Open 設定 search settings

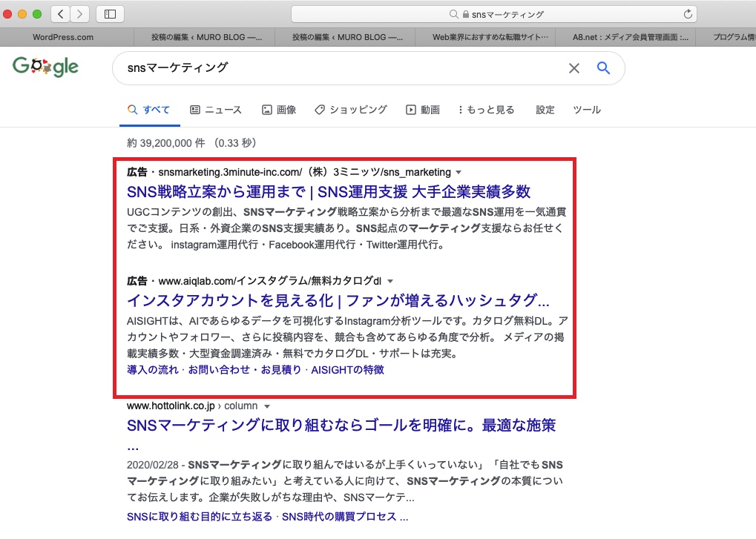(545, 110)
